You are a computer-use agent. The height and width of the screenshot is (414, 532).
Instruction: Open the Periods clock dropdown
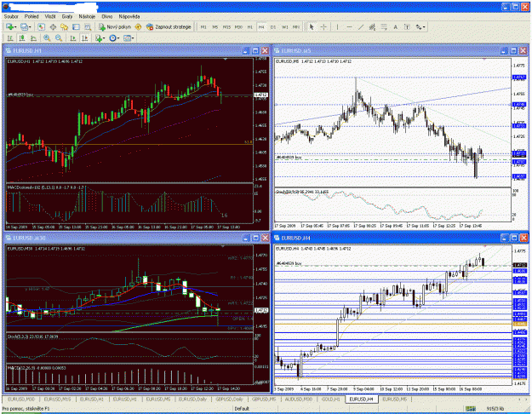[114, 38]
